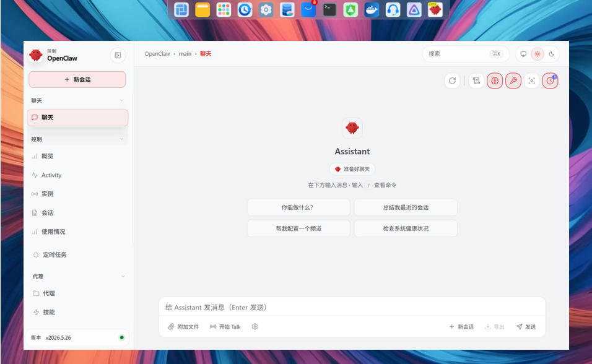Collapse the 控制 section chevron

(121, 139)
